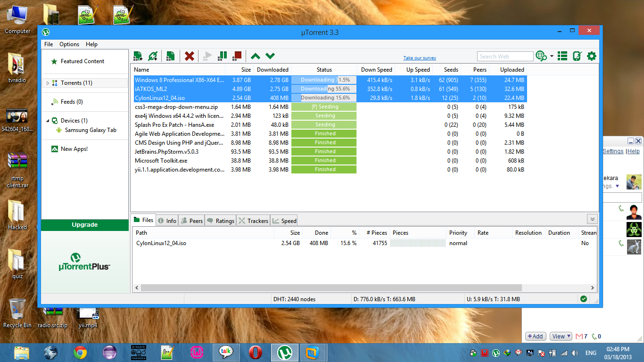644x362 pixels.
Task: Click the Stop Torrent red square icon
Action: pos(237,56)
